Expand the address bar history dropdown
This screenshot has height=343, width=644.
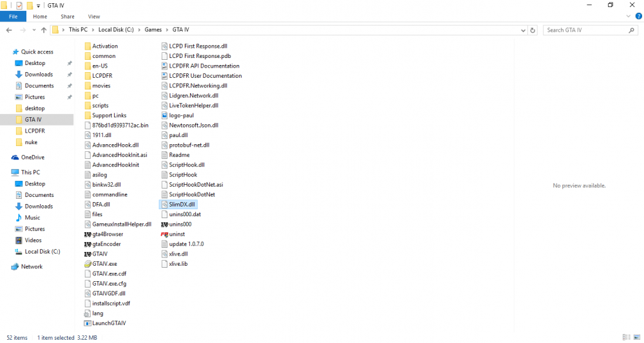523,30
